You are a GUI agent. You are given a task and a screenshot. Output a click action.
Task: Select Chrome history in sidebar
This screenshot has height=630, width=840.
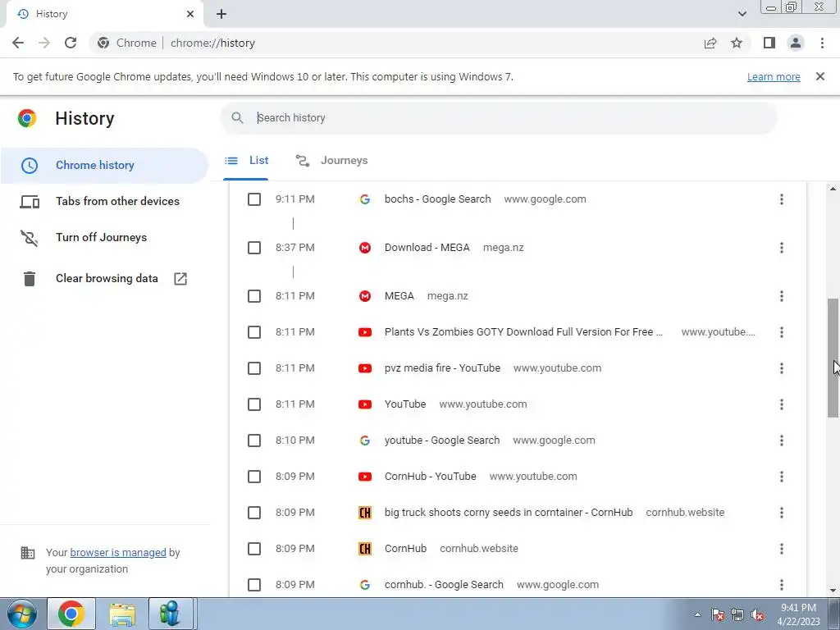coord(104,166)
